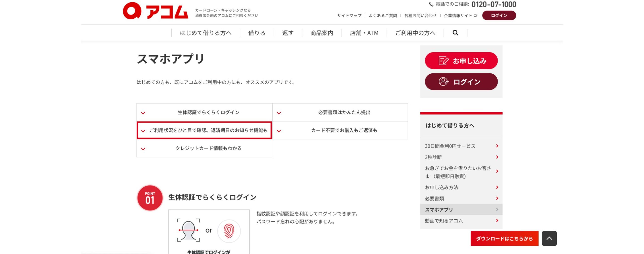Click はじめて借りる方へ sidebar heading
644x254 pixels.
(450, 125)
